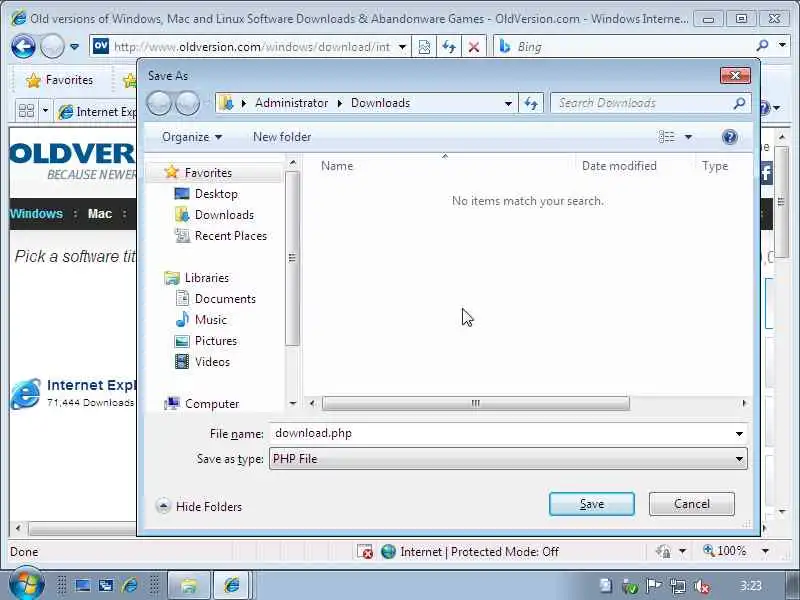Screen dimensions: 800x600
Task: Open the Favorites button in IE toolbar
Action: pos(60,80)
